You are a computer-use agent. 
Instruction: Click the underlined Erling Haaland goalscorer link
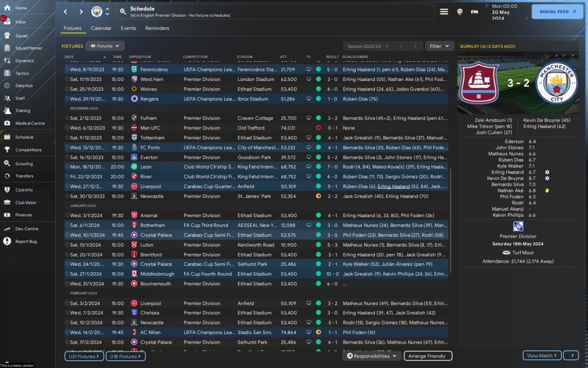(x=394, y=186)
